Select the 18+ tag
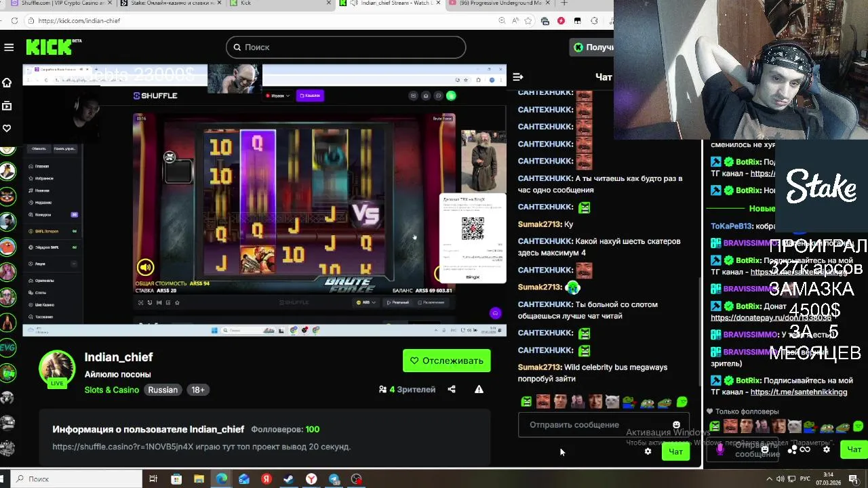 pyautogui.click(x=198, y=390)
